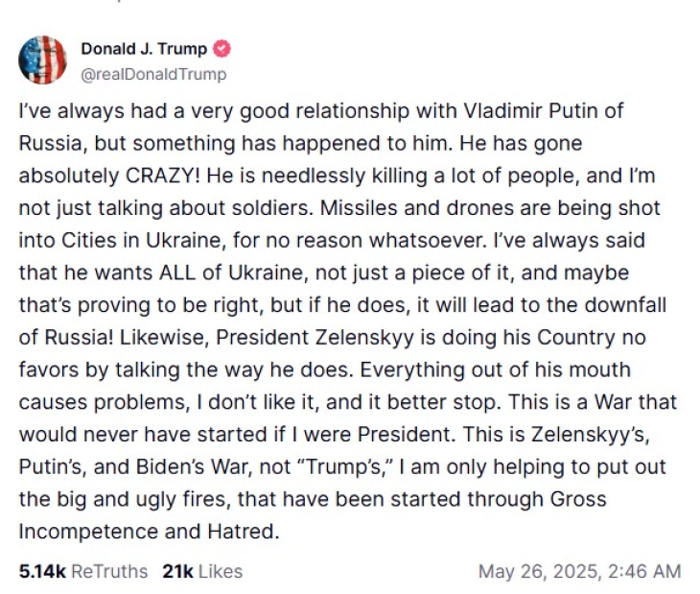The height and width of the screenshot is (594, 700).
Task: Open the May 26, 2025 timestamp
Action: (x=579, y=572)
